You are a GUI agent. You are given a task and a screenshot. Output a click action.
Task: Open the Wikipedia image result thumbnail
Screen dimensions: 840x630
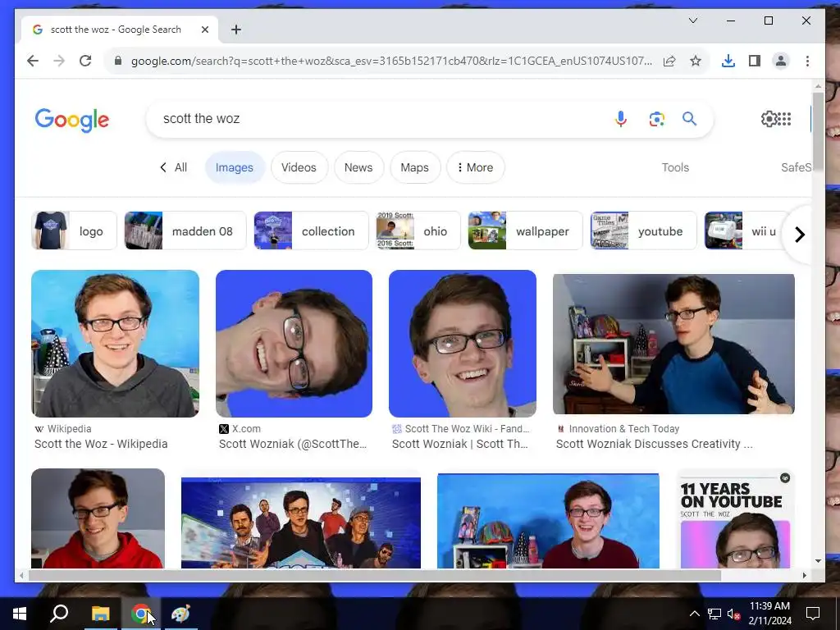tap(115, 344)
